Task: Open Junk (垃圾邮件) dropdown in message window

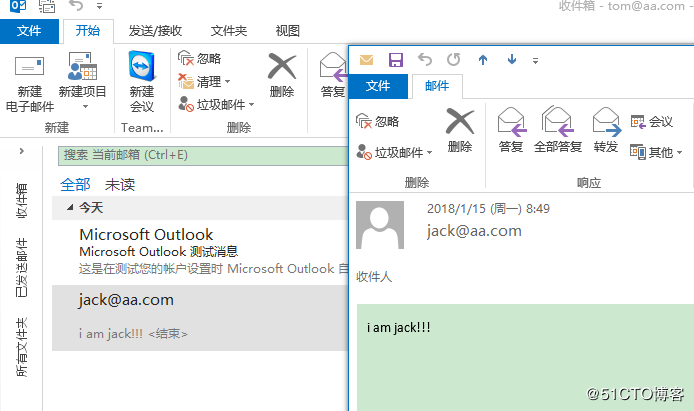Action: click(x=395, y=153)
